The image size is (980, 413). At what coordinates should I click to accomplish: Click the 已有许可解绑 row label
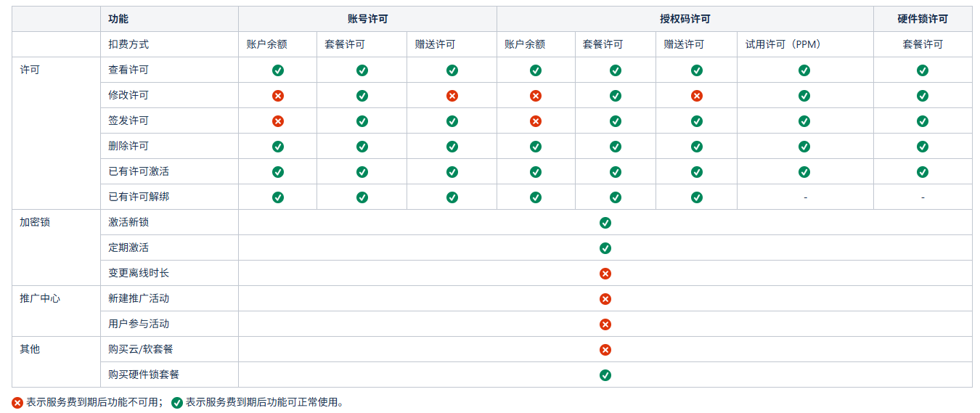tap(139, 197)
